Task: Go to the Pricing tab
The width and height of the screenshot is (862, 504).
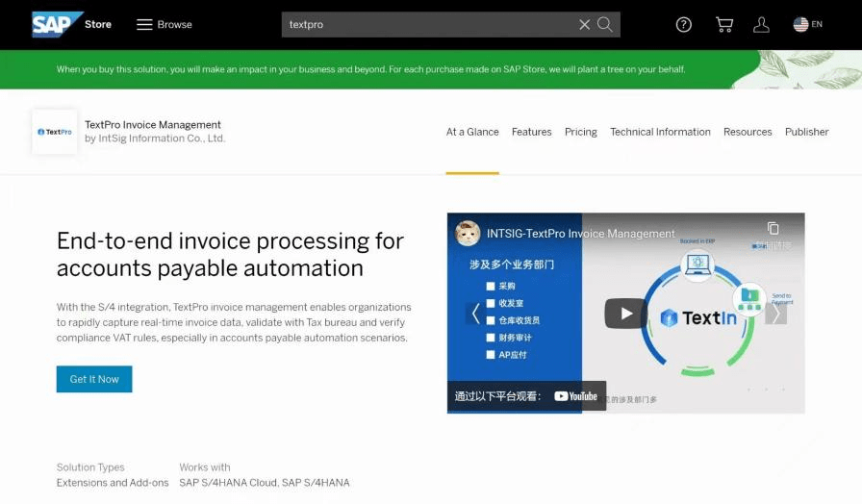Action: pos(580,132)
